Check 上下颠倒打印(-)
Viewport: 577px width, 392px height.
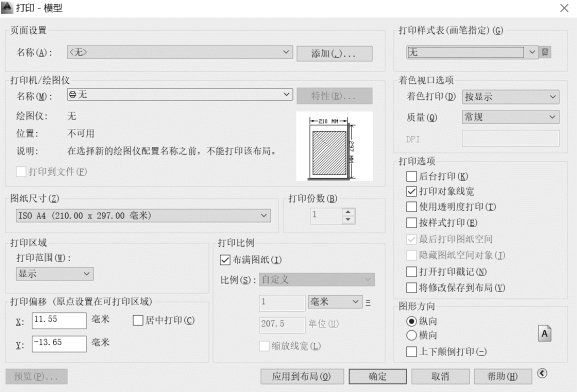[411, 352]
